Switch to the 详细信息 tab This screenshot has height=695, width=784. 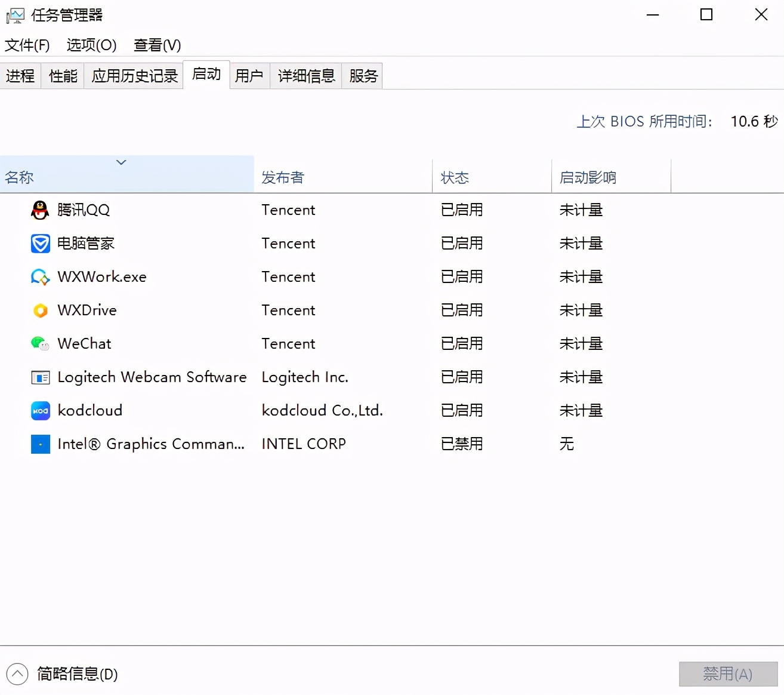point(306,76)
